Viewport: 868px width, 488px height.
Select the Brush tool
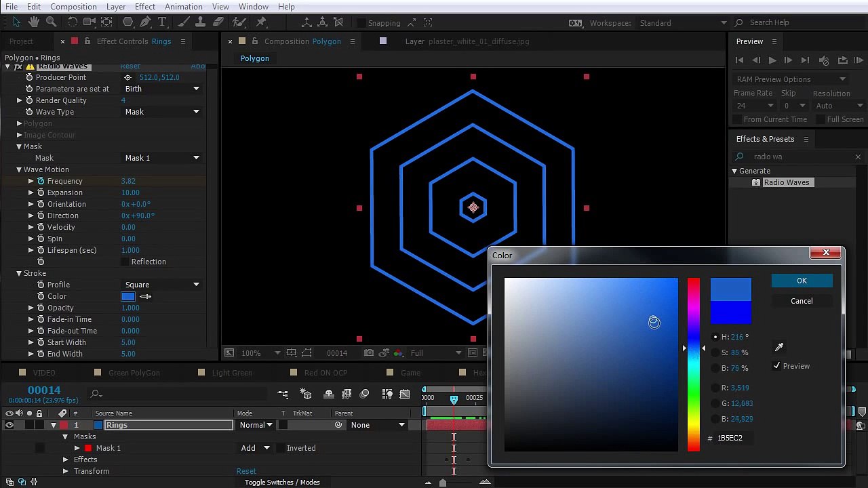click(x=183, y=22)
